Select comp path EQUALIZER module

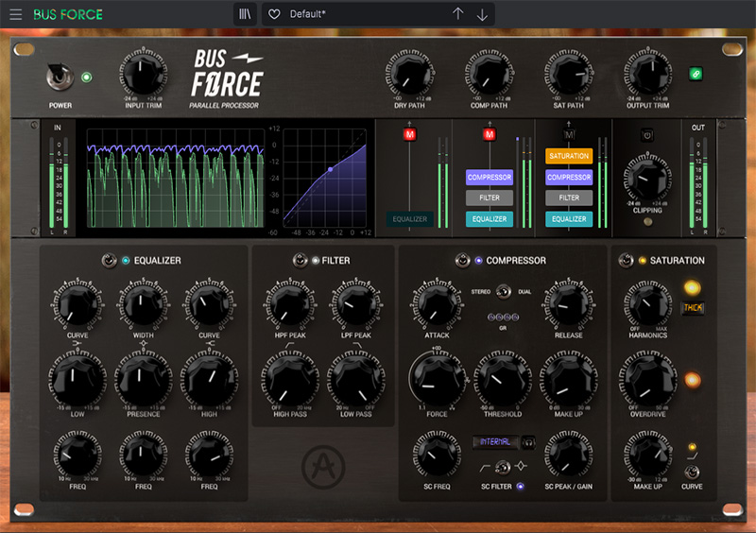pyautogui.click(x=490, y=219)
